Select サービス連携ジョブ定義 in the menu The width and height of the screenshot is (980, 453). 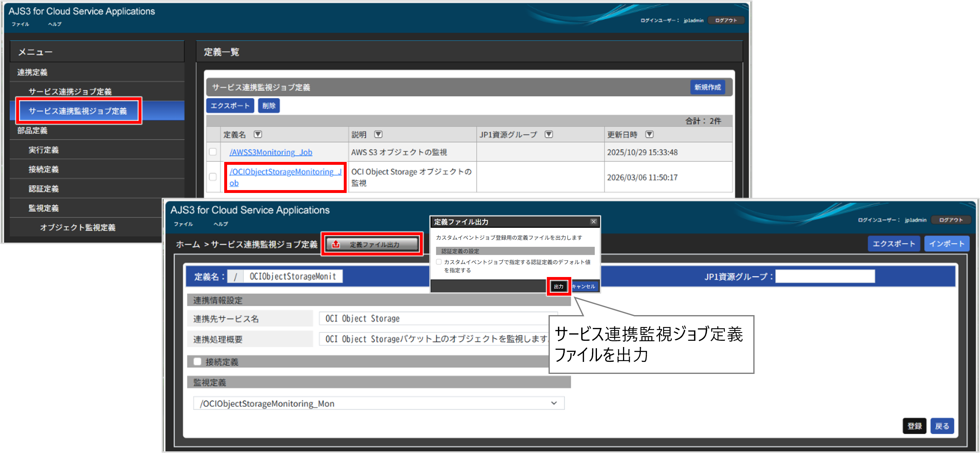coord(97,92)
